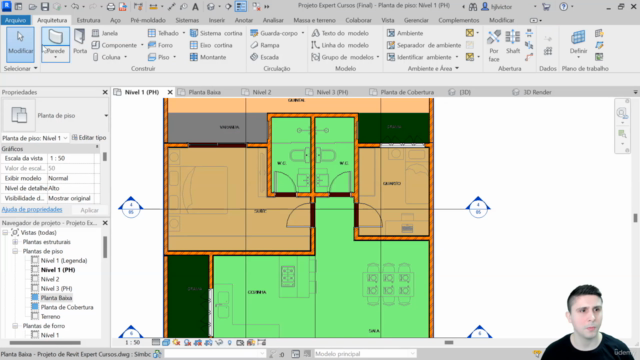Click the Escala da vista value field
This screenshot has width=640, height=360.
(x=71, y=158)
